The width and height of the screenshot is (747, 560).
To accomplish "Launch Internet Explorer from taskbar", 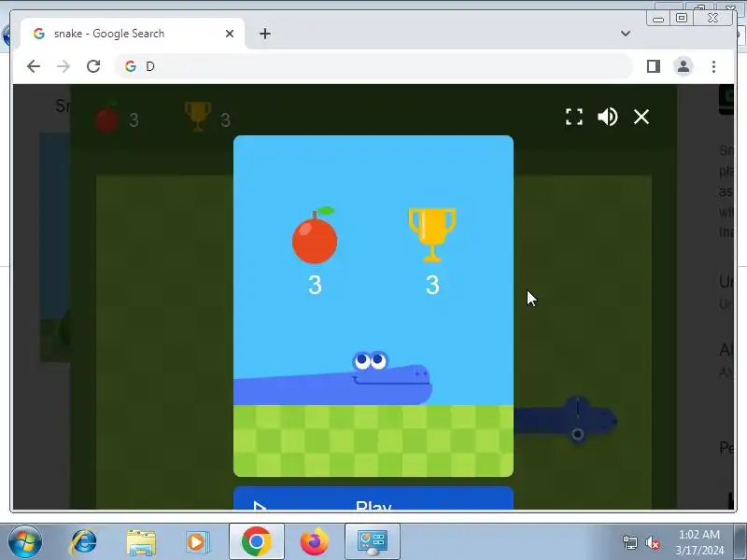I will [x=83, y=541].
